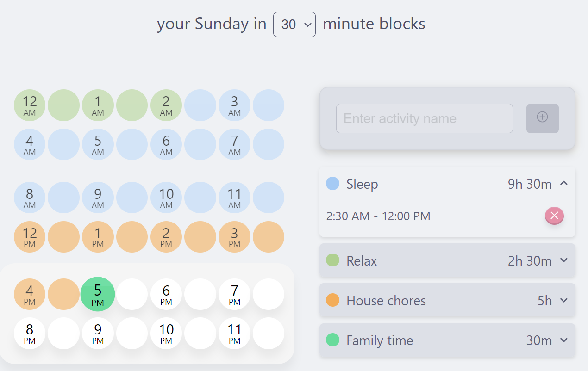Select the empty 6 PM block
This screenshot has height=371, width=588.
coord(166,294)
